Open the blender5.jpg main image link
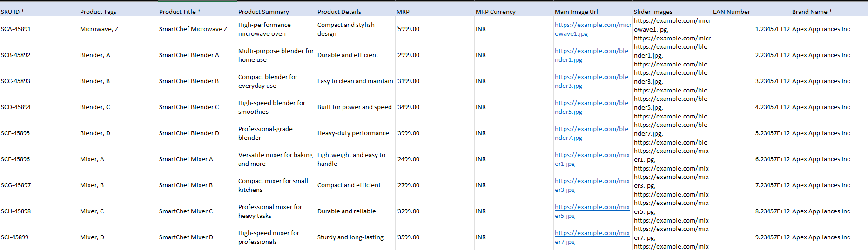 591,107
